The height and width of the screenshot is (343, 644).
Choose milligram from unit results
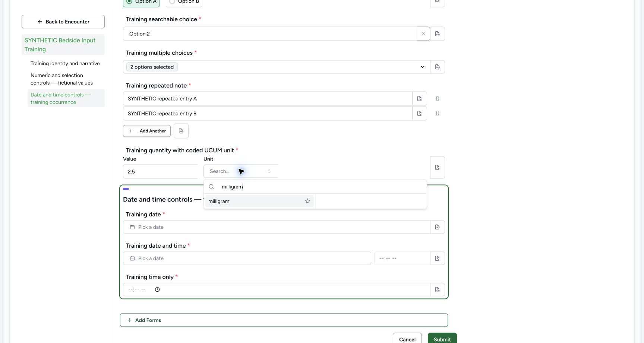(x=259, y=201)
